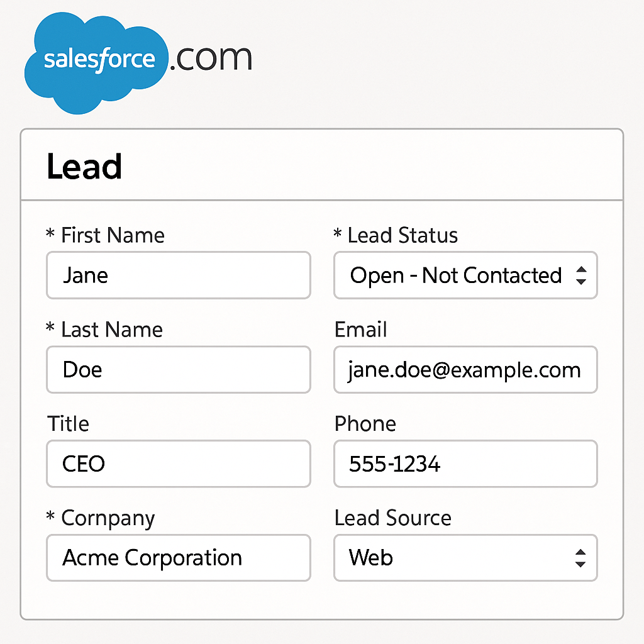The width and height of the screenshot is (644, 644).
Task: Click the up-down arrows in Lead Source
Action: [581, 558]
